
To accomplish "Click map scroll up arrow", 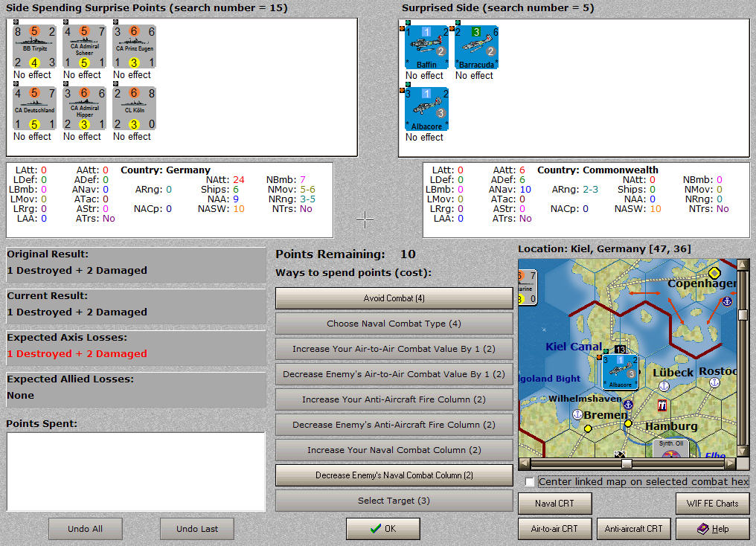I will click(x=743, y=265).
